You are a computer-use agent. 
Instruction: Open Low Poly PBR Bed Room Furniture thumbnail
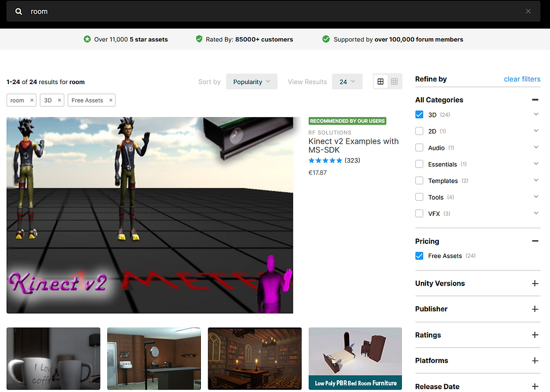(355, 359)
